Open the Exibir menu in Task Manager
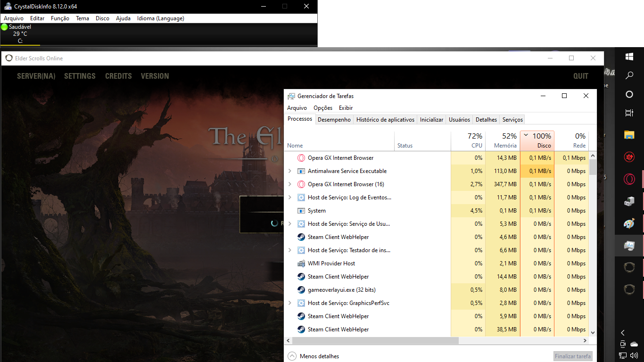Image resolution: width=644 pixels, height=362 pixels. point(346,108)
